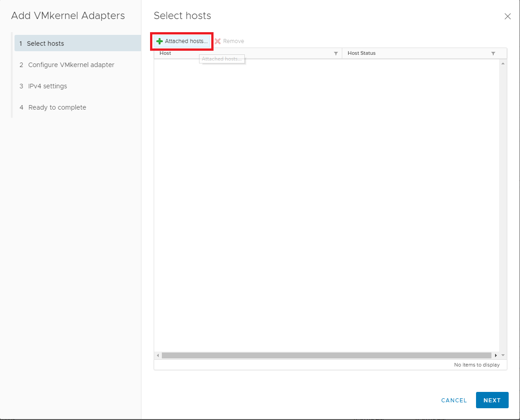Open the Host column filter icon
The height and width of the screenshot is (420, 520).
[336, 53]
